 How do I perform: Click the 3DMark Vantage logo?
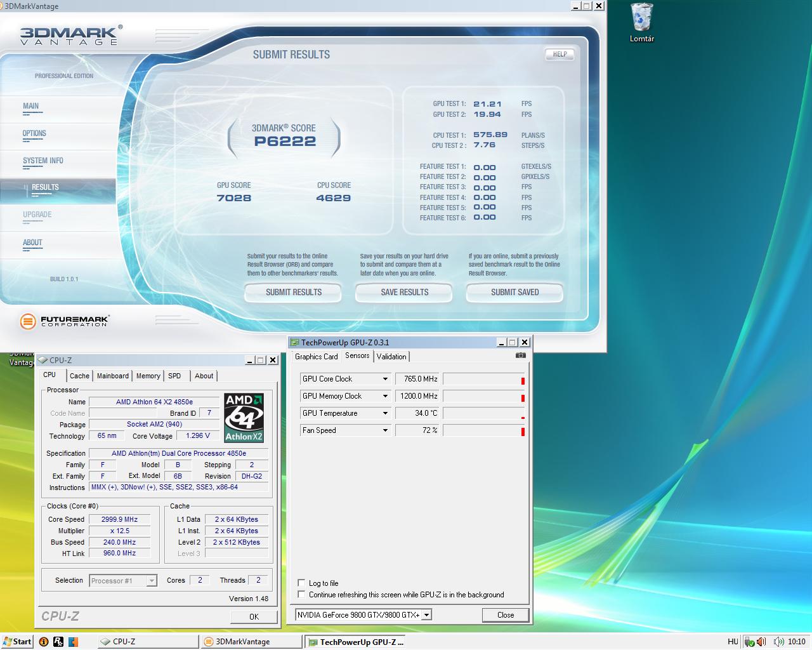[70, 35]
